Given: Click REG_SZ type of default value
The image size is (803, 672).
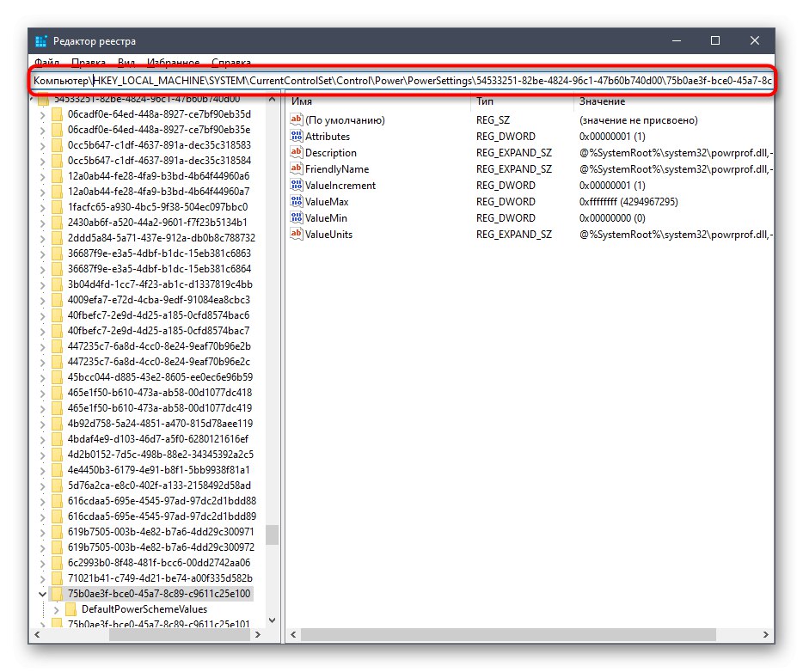Looking at the screenshot, I should [493, 119].
